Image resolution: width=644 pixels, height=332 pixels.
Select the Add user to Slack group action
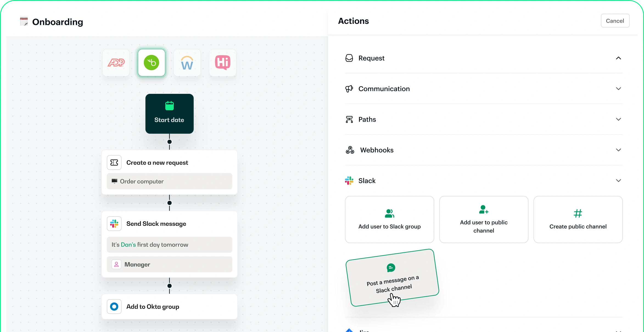click(389, 220)
